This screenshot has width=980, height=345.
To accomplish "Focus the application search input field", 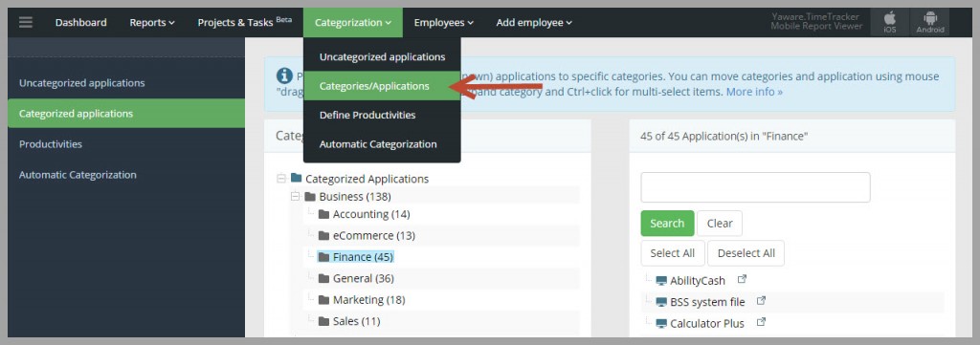I will click(755, 187).
